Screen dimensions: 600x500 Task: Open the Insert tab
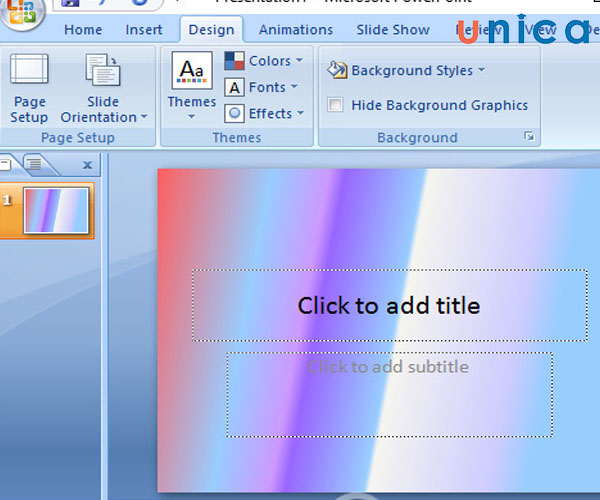point(144,30)
